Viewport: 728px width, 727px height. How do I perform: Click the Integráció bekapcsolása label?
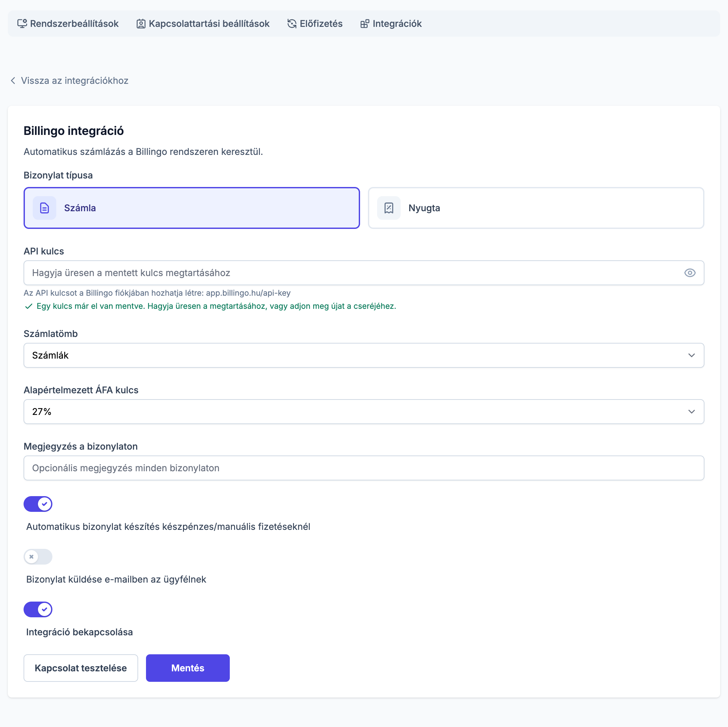(80, 632)
